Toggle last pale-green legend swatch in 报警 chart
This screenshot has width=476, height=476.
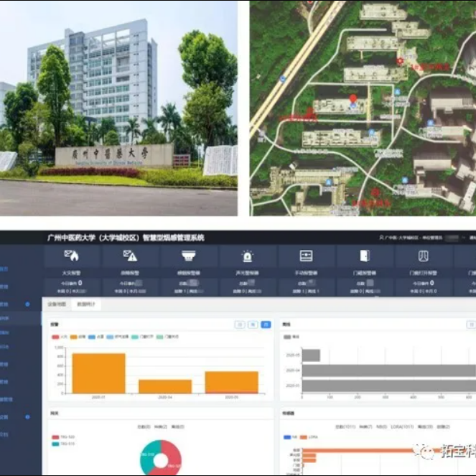pos(159,337)
